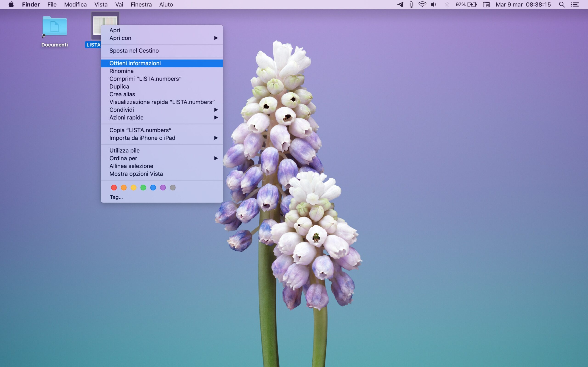Click the volume speaker icon
The width and height of the screenshot is (588, 367).
433,4
